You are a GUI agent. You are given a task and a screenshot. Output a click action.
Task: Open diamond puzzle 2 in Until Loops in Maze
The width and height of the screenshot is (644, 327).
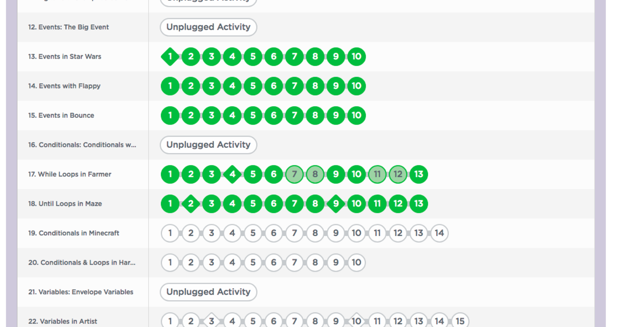(191, 204)
